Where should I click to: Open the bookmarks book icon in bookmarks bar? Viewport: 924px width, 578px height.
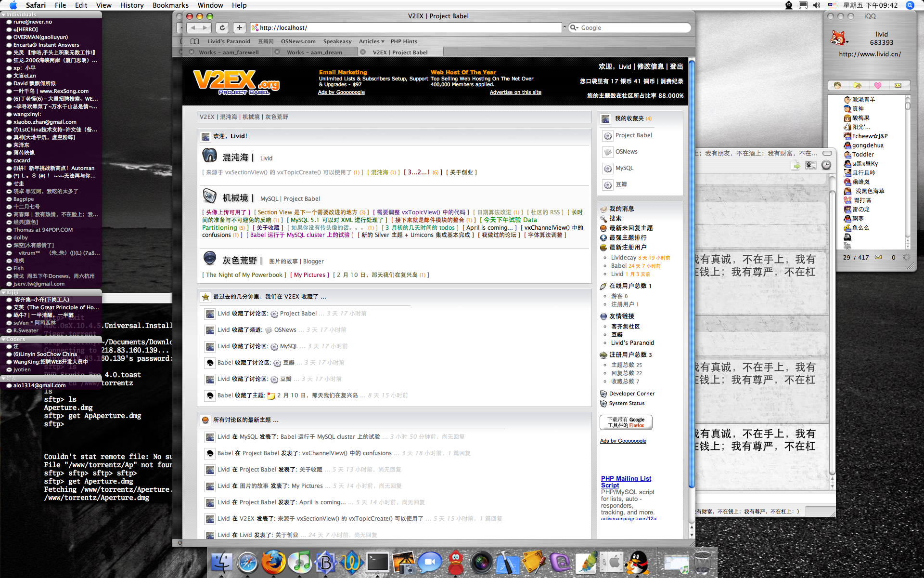(194, 41)
